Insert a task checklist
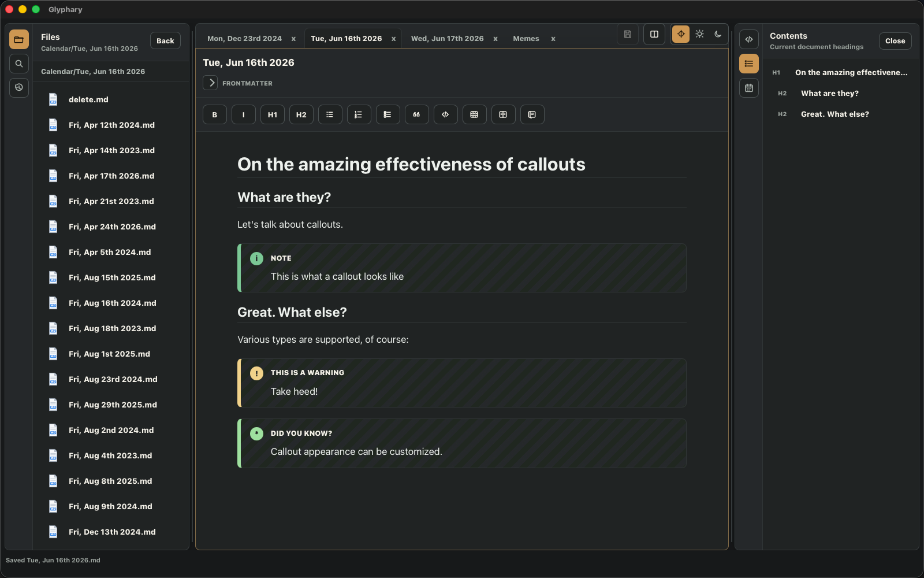The height and width of the screenshot is (578, 924). coord(388,114)
